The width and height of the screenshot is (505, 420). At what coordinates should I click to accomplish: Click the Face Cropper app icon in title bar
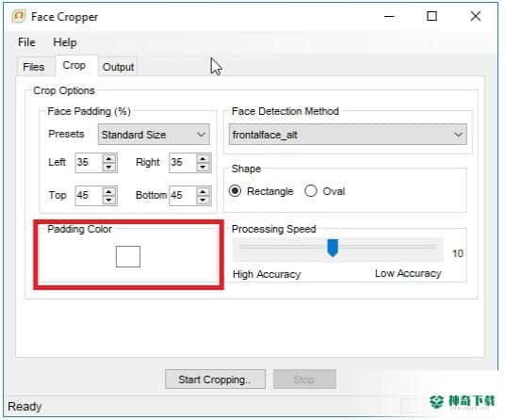[x=18, y=16]
